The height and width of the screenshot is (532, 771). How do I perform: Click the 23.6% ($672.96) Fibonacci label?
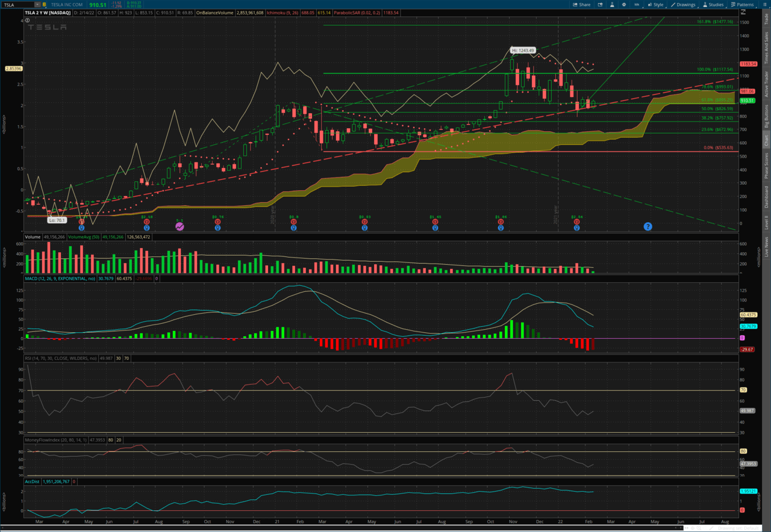click(717, 129)
